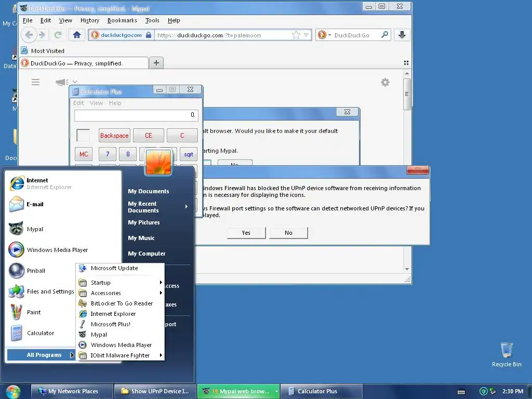
Task: Open the keyboard icon in system tray
Action: pyautogui.click(x=461, y=392)
